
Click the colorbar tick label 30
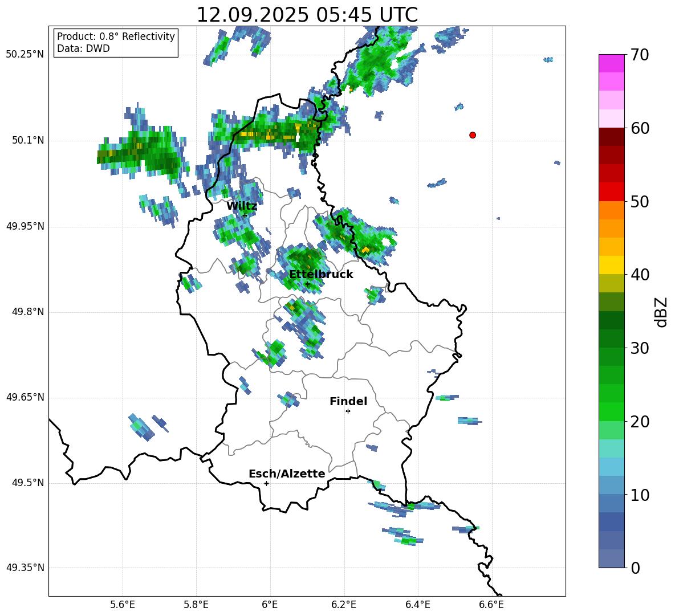pyautogui.click(x=640, y=348)
